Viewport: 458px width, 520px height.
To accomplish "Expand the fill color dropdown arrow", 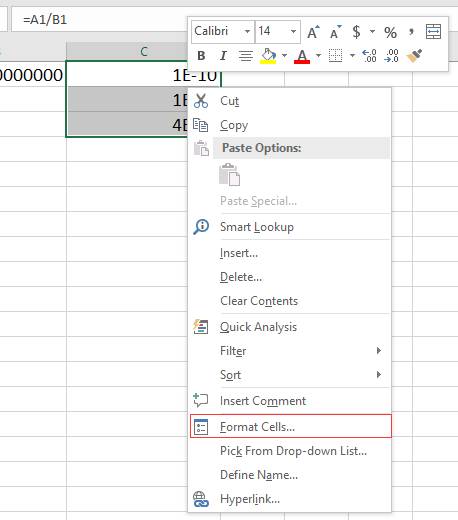I will pyautogui.click(x=284, y=56).
